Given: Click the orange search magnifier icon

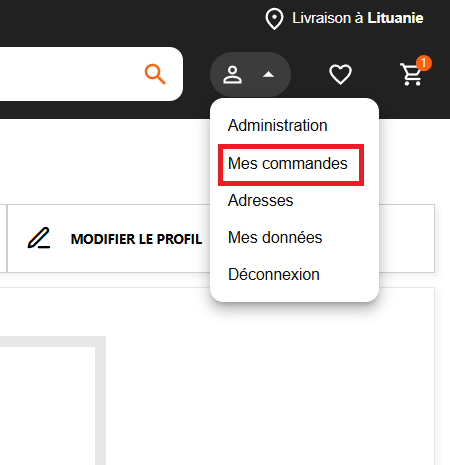Looking at the screenshot, I should (x=155, y=74).
